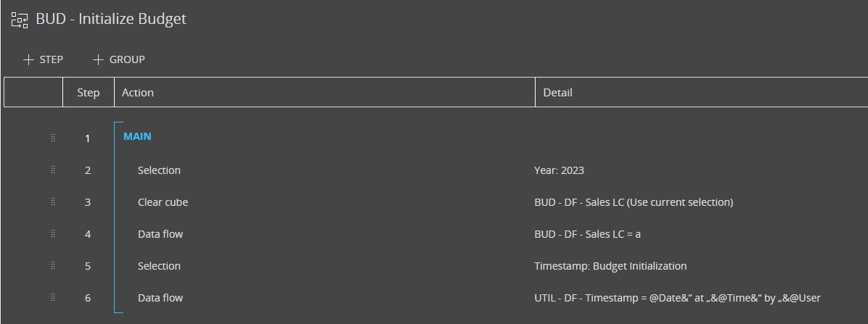This screenshot has height=324, width=868.
Task: Click drag handle of step 6
Action: click(x=53, y=298)
